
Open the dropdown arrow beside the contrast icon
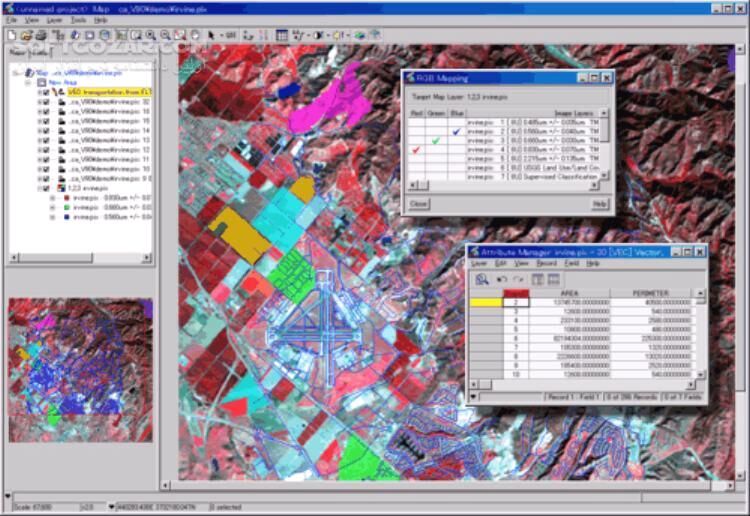pyautogui.click(x=329, y=35)
